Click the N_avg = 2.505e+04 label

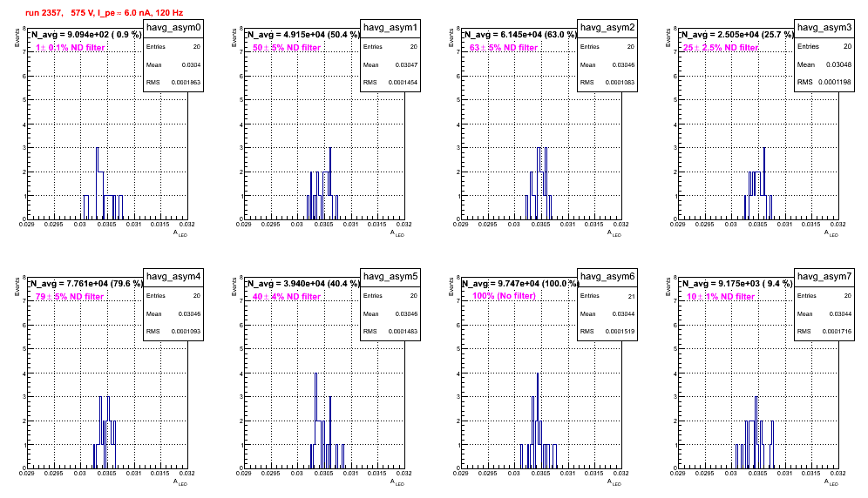(737, 35)
